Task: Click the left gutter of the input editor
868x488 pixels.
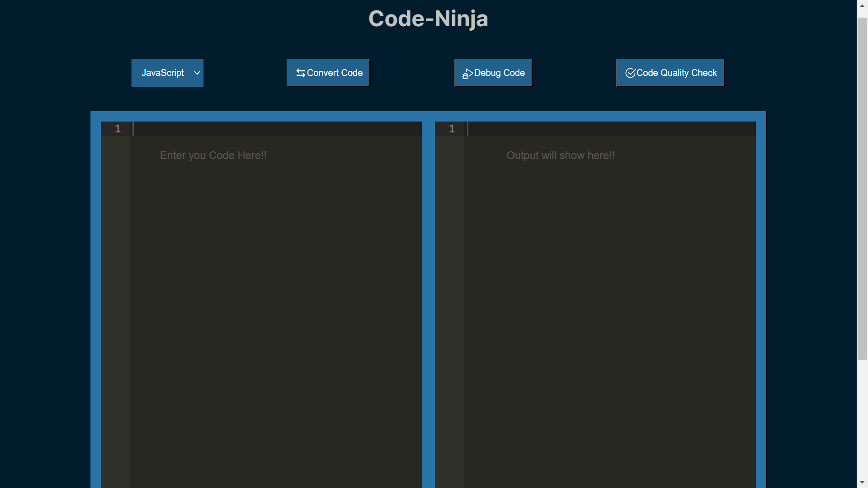Action: (x=115, y=294)
